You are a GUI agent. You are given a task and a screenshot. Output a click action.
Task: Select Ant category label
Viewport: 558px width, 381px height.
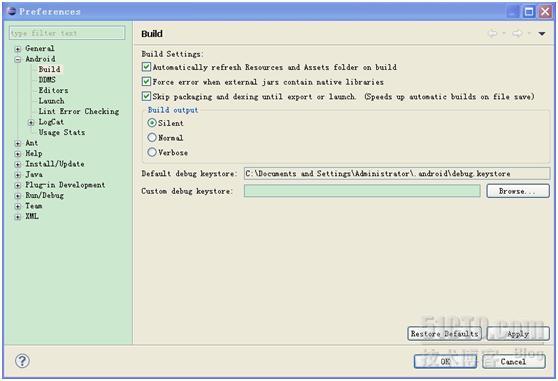tap(31, 143)
